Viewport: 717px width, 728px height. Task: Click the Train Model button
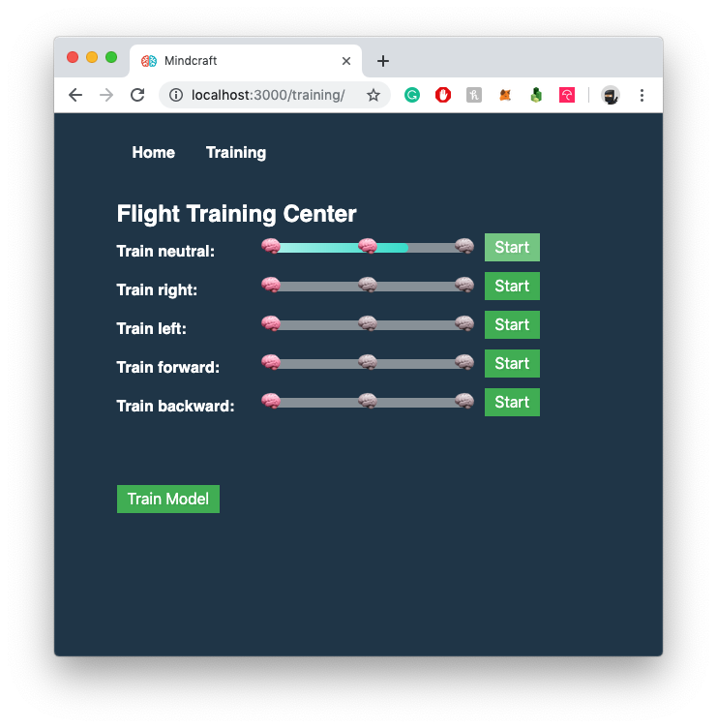pyautogui.click(x=168, y=499)
